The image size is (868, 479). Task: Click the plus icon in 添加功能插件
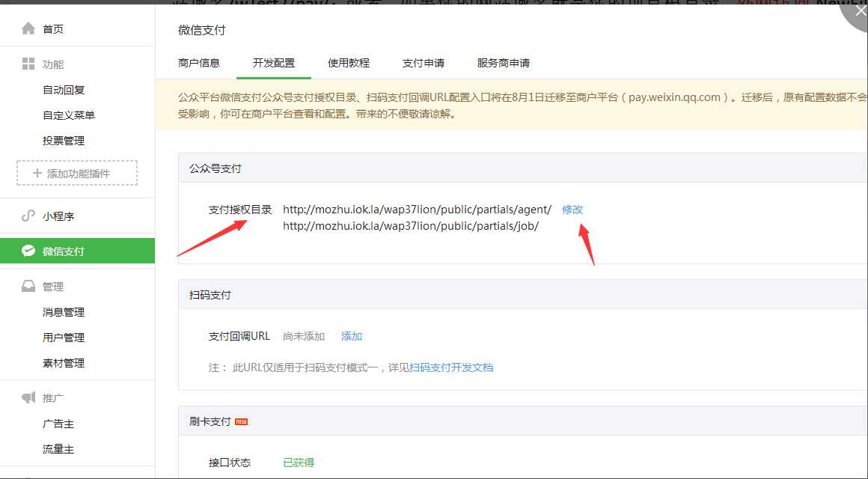37,174
